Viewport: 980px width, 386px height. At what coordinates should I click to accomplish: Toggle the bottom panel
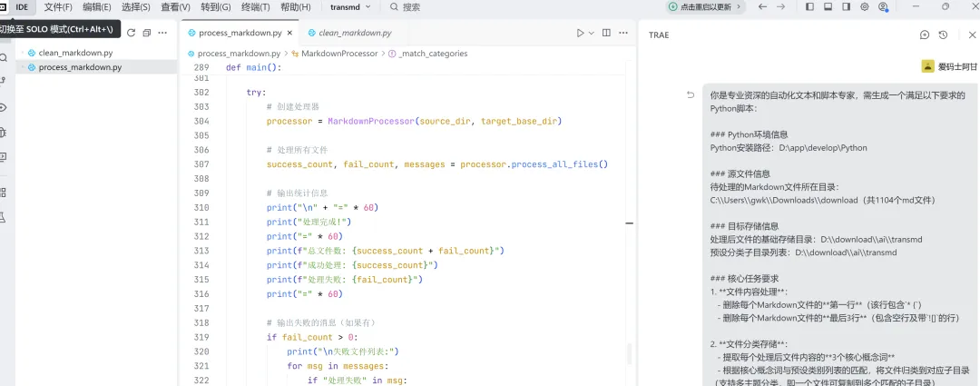click(828, 7)
